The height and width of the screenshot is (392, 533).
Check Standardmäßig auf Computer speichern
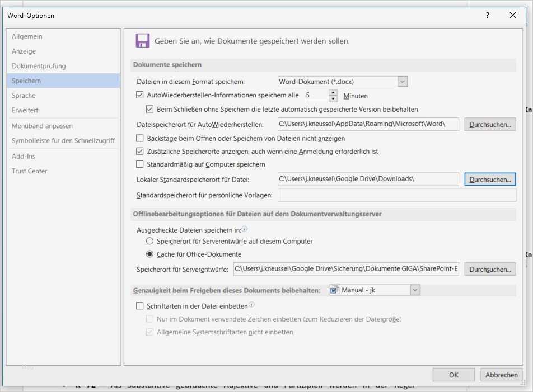pos(140,164)
